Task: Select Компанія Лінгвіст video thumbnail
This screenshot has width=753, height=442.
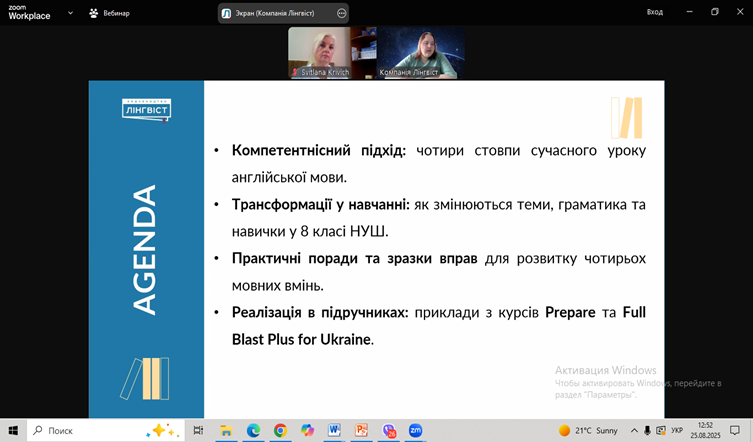Action: pos(421,52)
